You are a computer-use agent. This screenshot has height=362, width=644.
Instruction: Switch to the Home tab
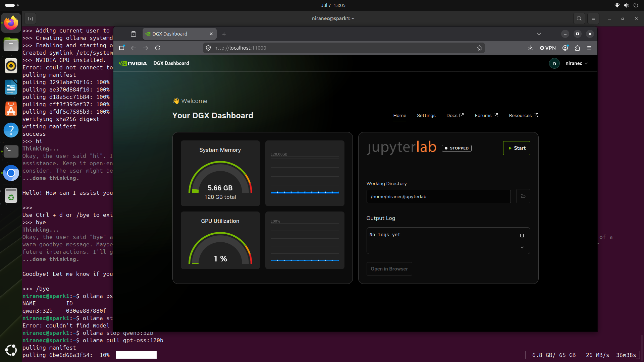(400, 116)
